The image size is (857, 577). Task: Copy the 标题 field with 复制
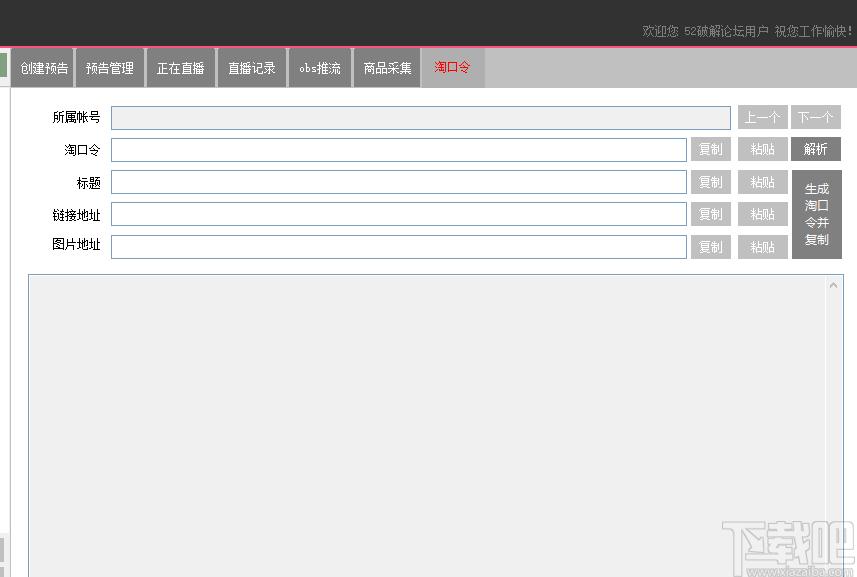[x=711, y=182]
